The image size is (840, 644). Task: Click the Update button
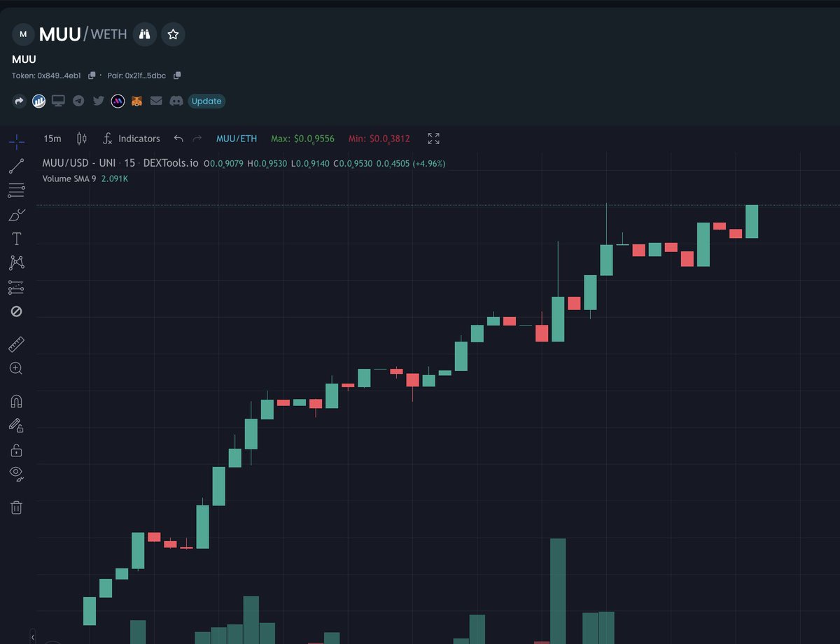pyautogui.click(x=206, y=101)
